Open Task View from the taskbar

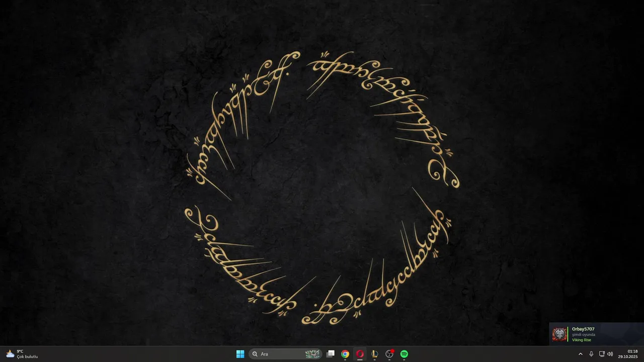331,354
